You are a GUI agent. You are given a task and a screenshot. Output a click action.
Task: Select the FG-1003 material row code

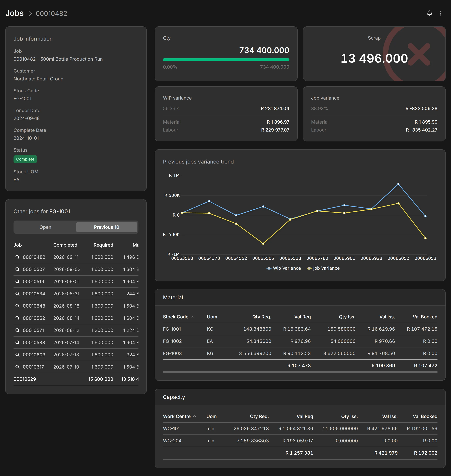click(172, 353)
